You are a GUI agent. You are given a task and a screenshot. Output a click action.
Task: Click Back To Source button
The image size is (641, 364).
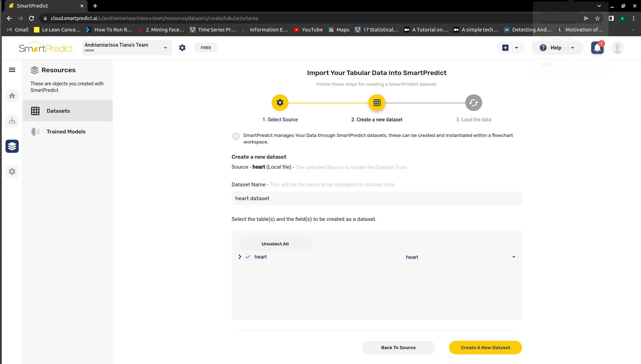coord(398,347)
